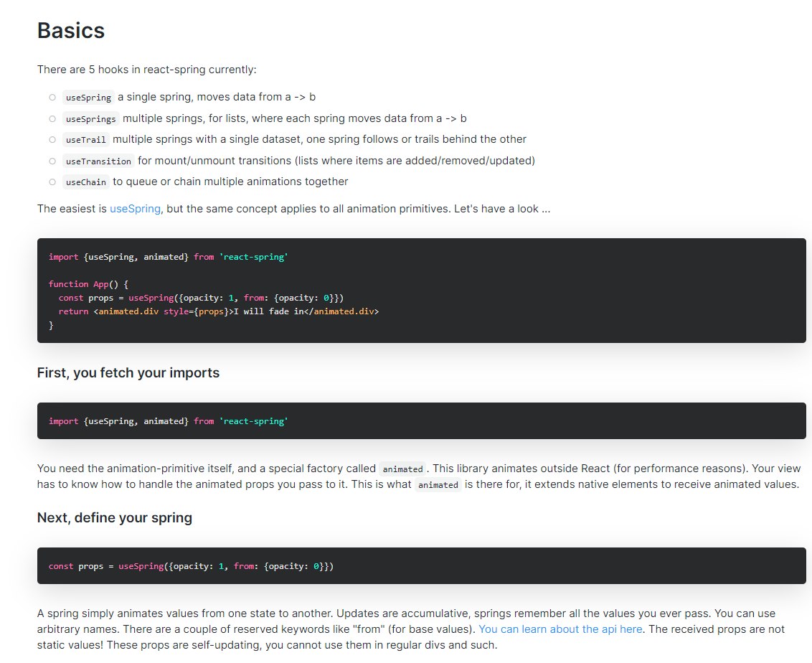
Task: Click the standalone "const props" code block
Action: tap(191, 566)
